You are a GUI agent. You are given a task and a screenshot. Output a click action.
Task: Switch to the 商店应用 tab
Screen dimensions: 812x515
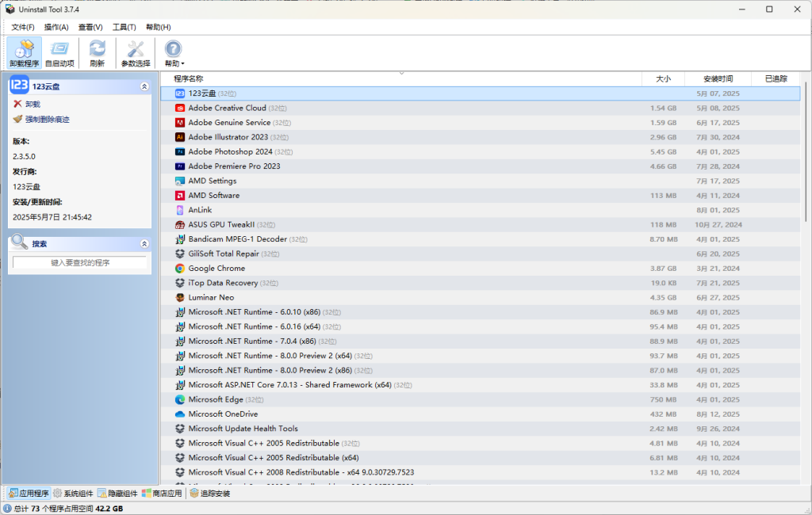(x=163, y=494)
